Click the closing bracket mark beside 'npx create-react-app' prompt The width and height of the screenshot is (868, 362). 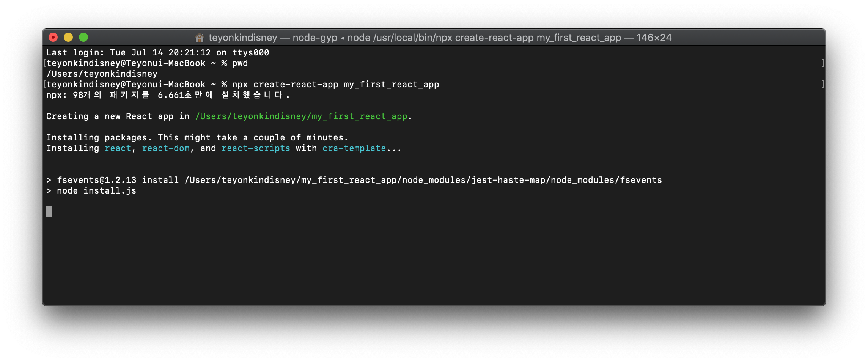pyautogui.click(x=823, y=84)
